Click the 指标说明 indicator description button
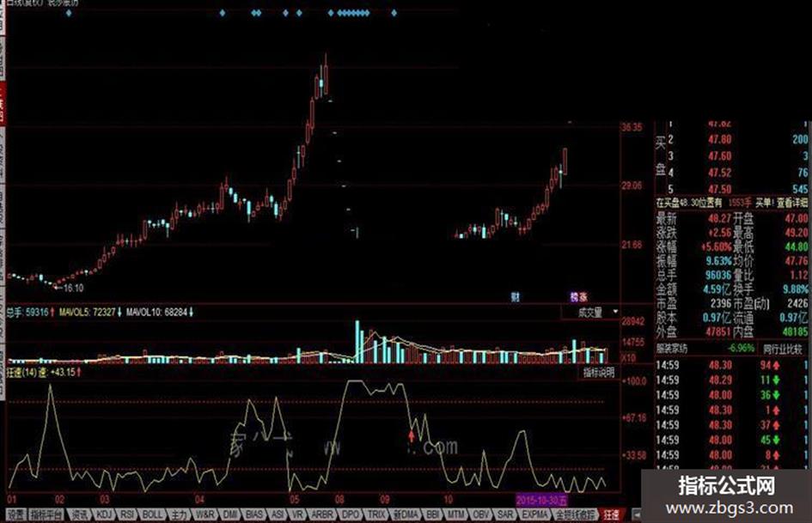Image resolution: width=812 pixels, height=523 pixels. (598, 373)
